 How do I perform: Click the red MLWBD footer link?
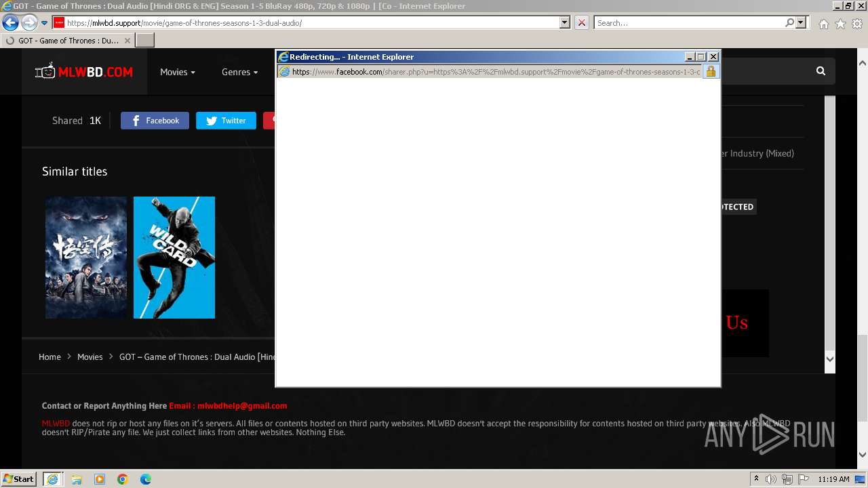(56, 424)
